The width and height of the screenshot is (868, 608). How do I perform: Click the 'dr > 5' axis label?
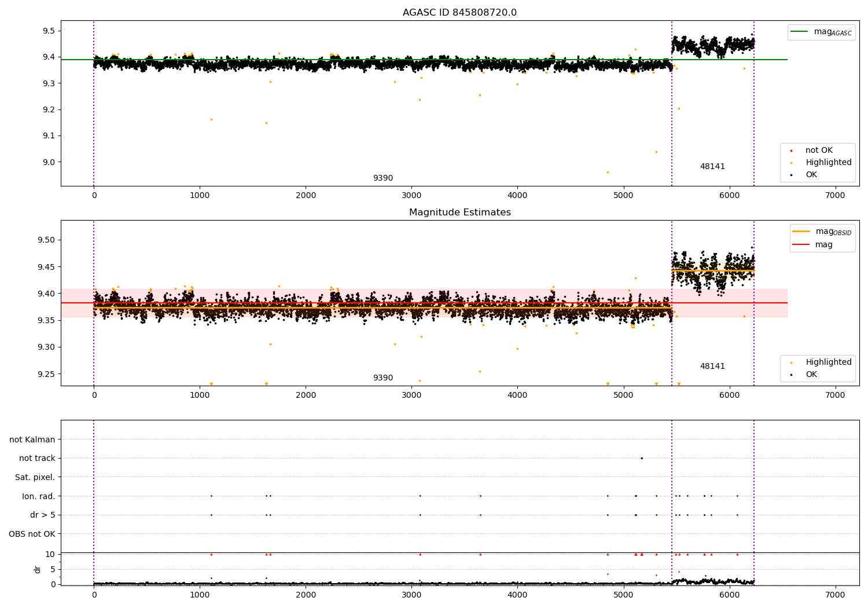[x=42, y=515]
